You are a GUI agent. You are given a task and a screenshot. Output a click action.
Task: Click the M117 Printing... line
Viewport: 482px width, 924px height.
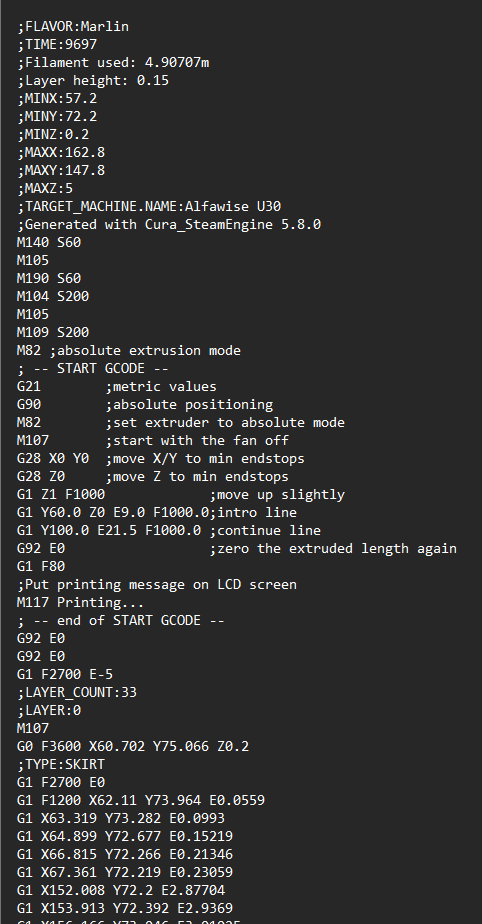pos(81,603)
